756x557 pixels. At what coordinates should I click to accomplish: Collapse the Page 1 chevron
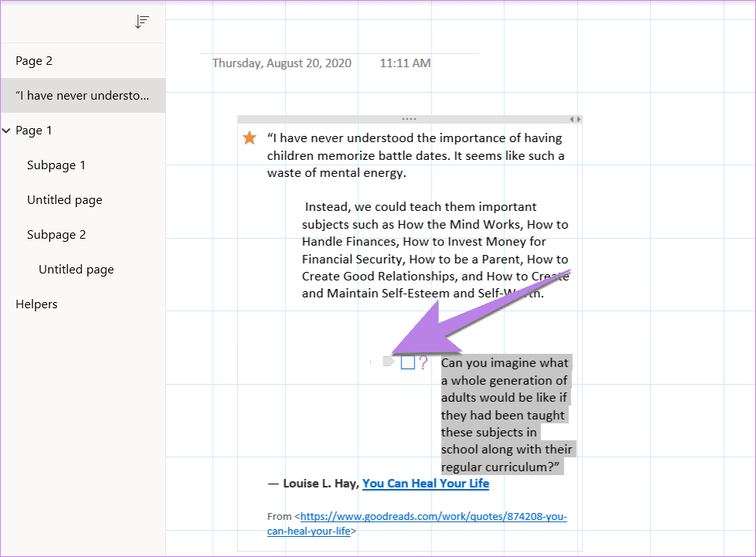(x=6, y=131)
